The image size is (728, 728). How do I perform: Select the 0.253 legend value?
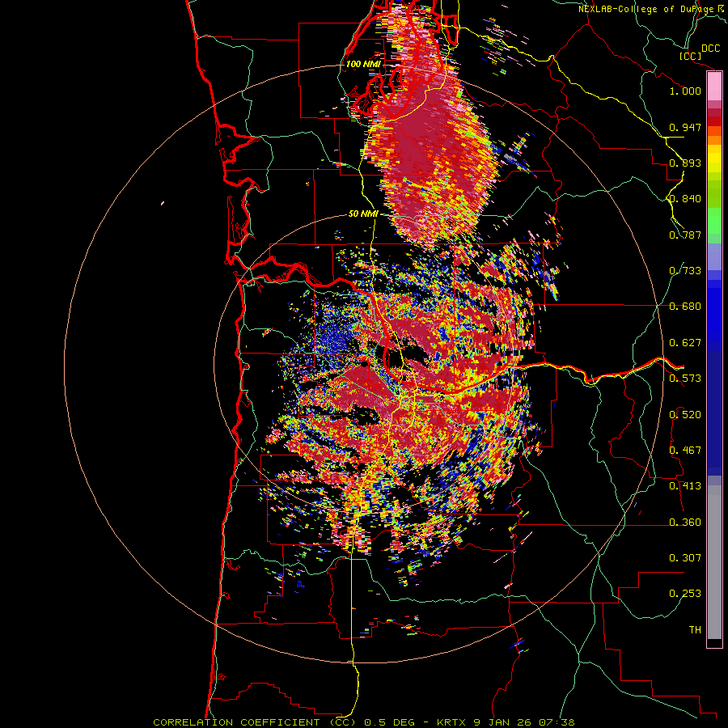685,594
